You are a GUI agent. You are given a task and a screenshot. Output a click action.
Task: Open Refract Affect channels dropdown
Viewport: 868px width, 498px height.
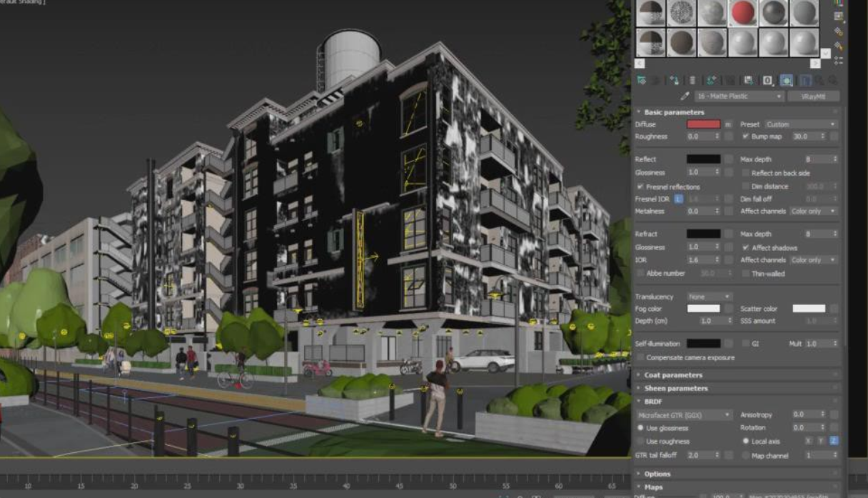(x=813, y=260)
